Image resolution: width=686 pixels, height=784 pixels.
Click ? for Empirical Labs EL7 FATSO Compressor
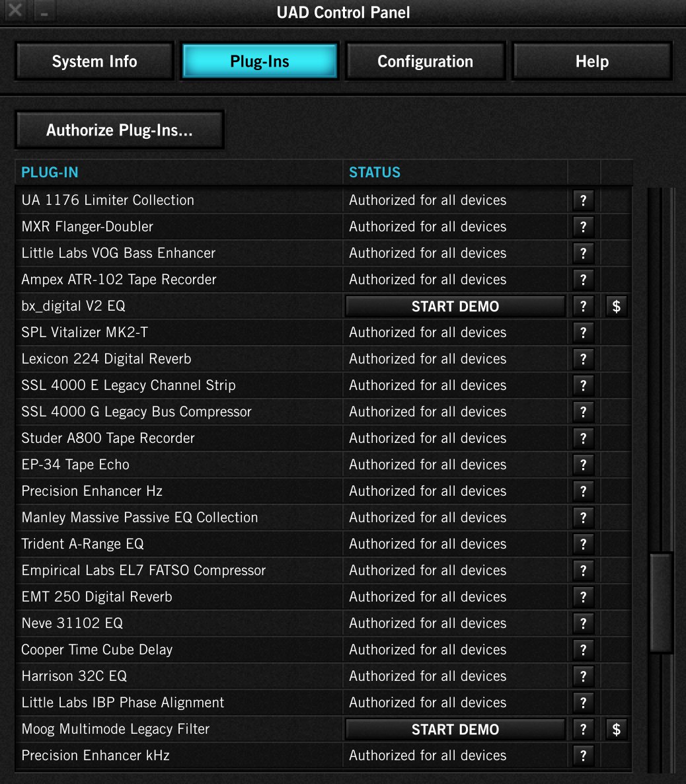click(x=583, y=571)
